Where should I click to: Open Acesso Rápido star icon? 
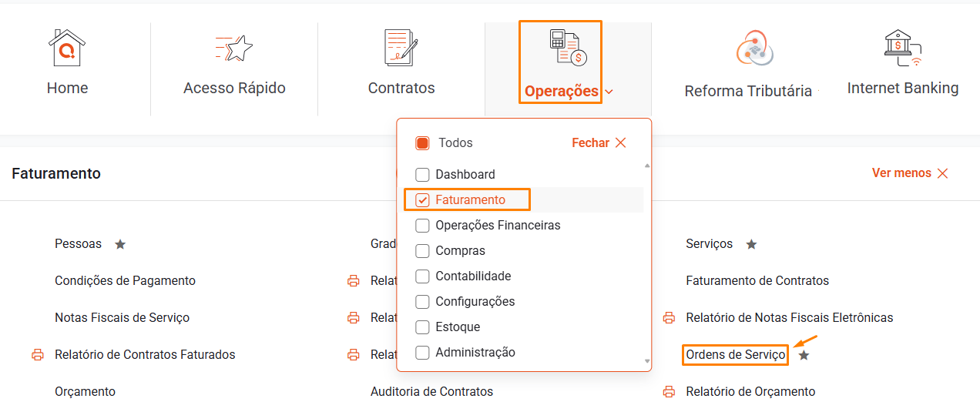click(234, 49)
